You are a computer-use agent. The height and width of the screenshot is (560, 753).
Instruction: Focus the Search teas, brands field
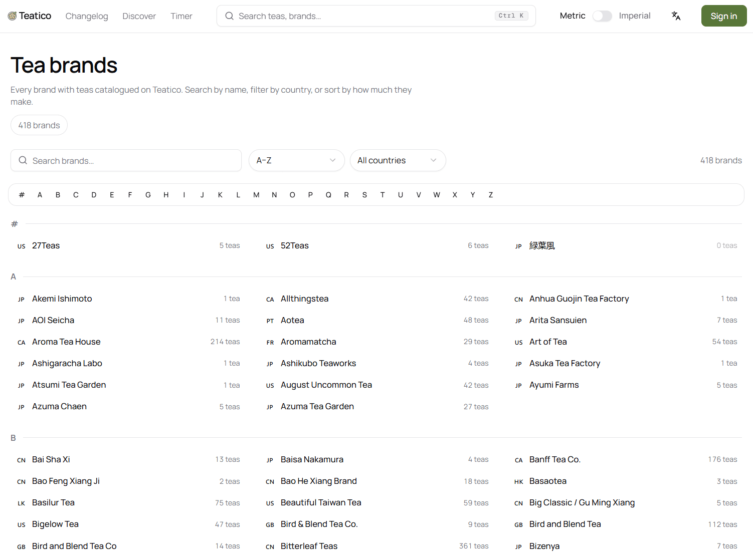(376, 16)
